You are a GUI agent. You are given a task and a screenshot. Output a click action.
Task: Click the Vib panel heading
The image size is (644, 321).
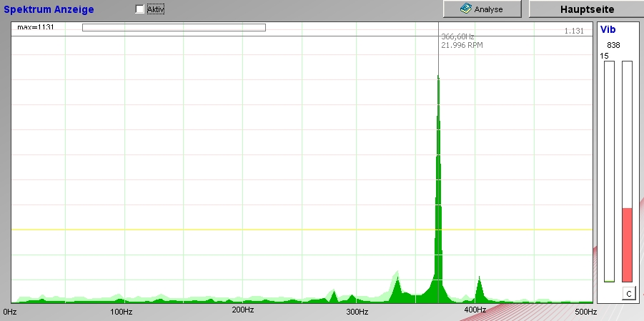(x=608, y=30)
